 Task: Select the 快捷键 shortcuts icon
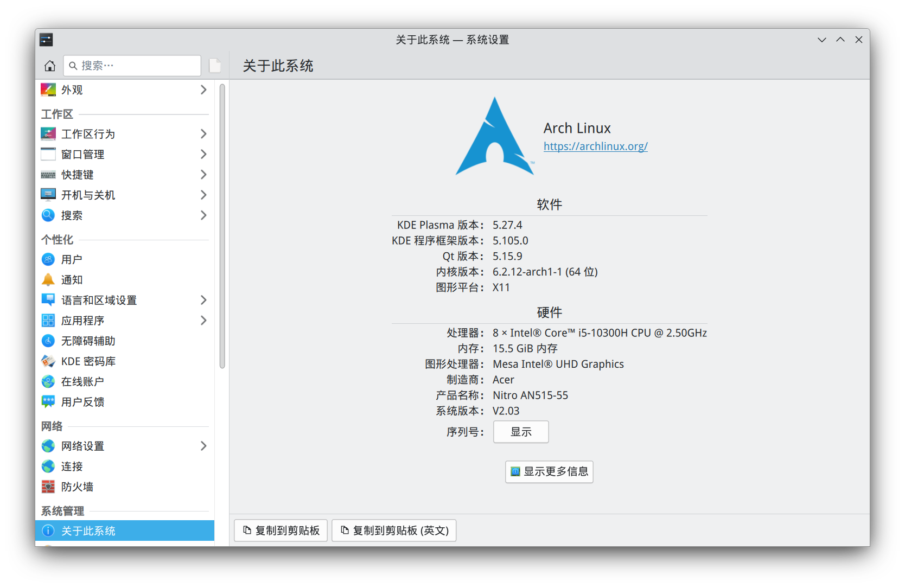(x=48, y=175)
